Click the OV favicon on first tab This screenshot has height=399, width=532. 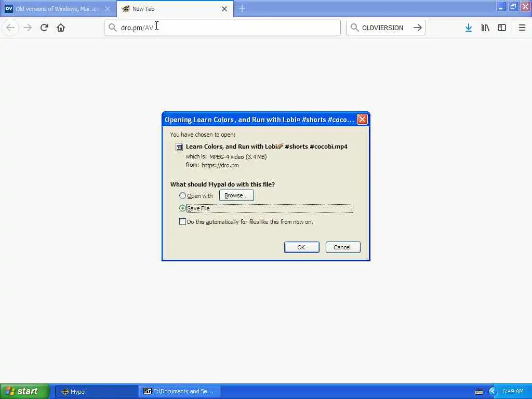coord(8,9)
